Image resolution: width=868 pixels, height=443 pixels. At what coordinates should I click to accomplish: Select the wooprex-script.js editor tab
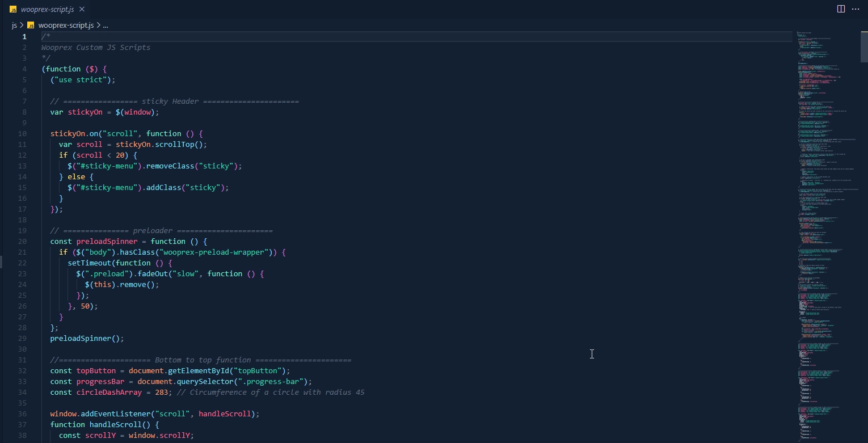pos(48,9)
